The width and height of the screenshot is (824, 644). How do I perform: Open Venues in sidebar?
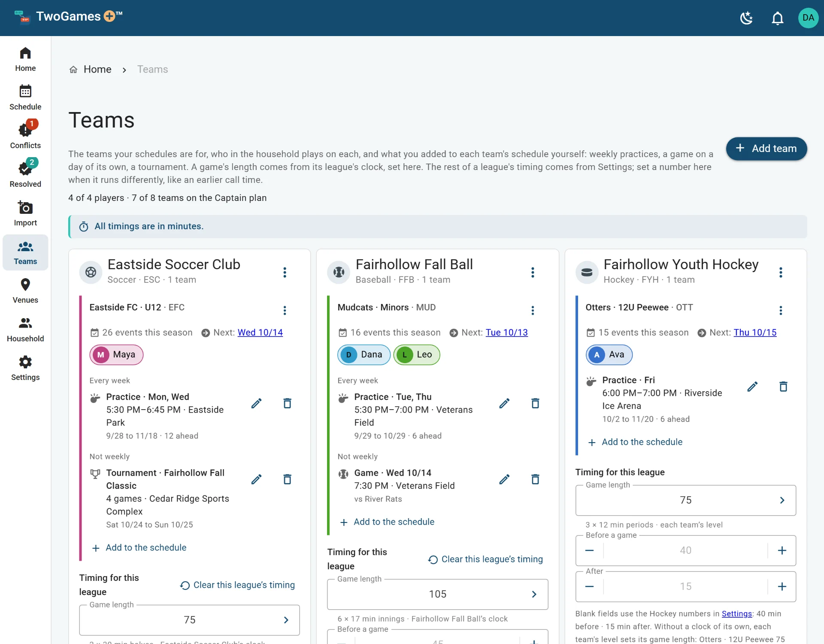click(x=25, y=291)
